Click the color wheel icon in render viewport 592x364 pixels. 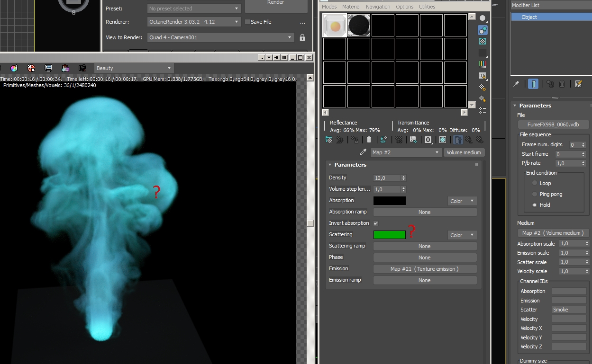[14, 68]
